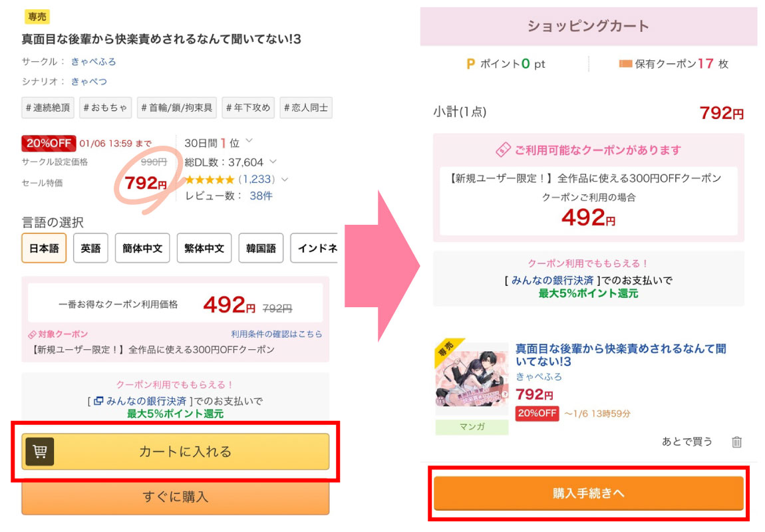Click the cart icon on add-to-cart button
This screenshot has width=765, height=532.
[39, 452]
